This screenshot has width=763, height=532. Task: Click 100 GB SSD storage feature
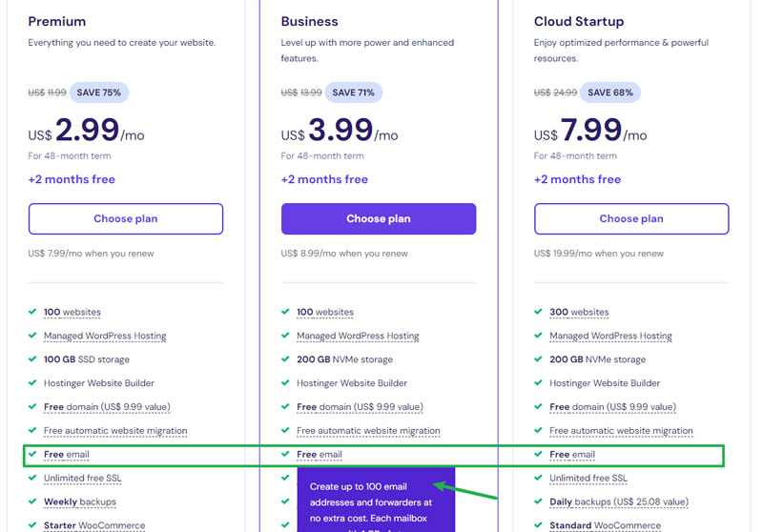87,359
